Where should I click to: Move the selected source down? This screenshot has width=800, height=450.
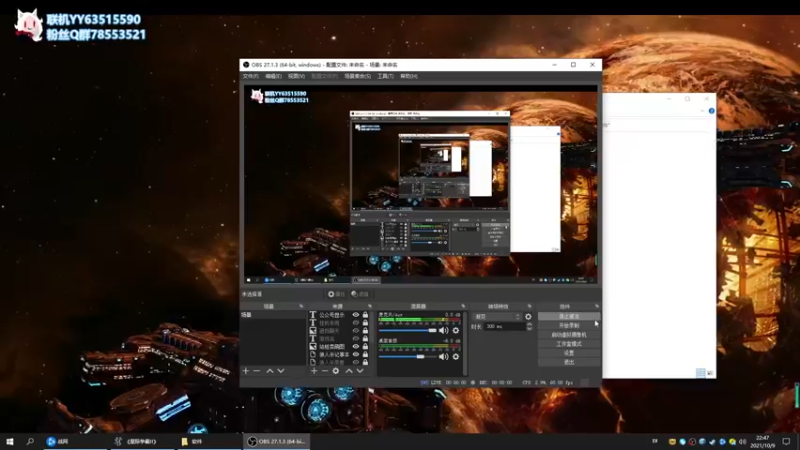tap(360, 371)
